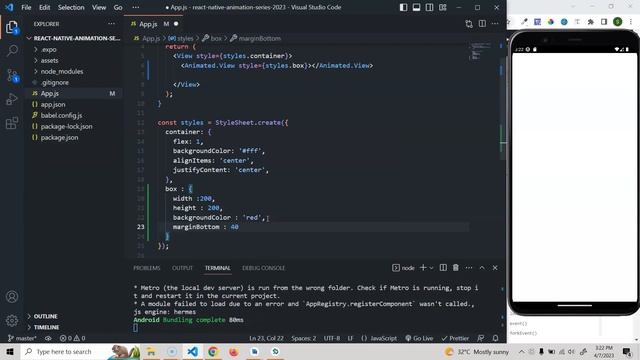640x360 pixels.
Task: Open the Go menu
Action: pyautogui.click(x=118, y=7)
